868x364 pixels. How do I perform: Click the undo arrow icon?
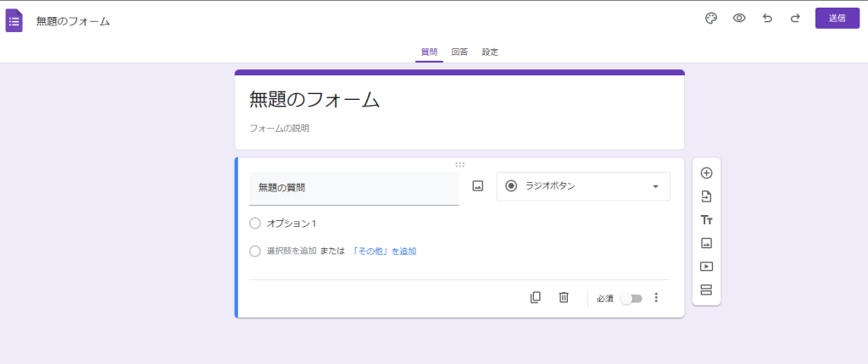pyautogui.click(x=767, y=18)
